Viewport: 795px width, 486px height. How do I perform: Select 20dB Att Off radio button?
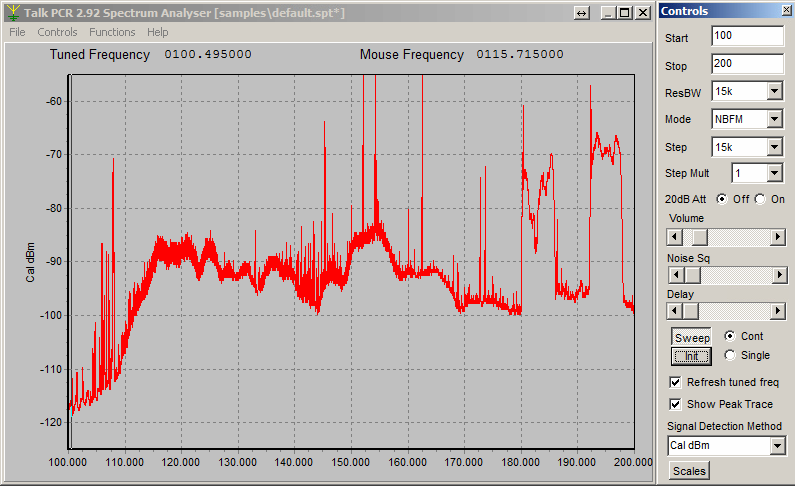(721, 199)
